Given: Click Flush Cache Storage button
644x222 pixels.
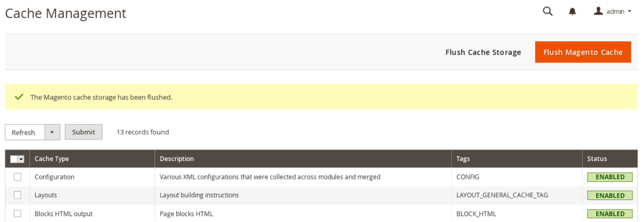Looking at the screenshot, I should click(x=483, y=52).
